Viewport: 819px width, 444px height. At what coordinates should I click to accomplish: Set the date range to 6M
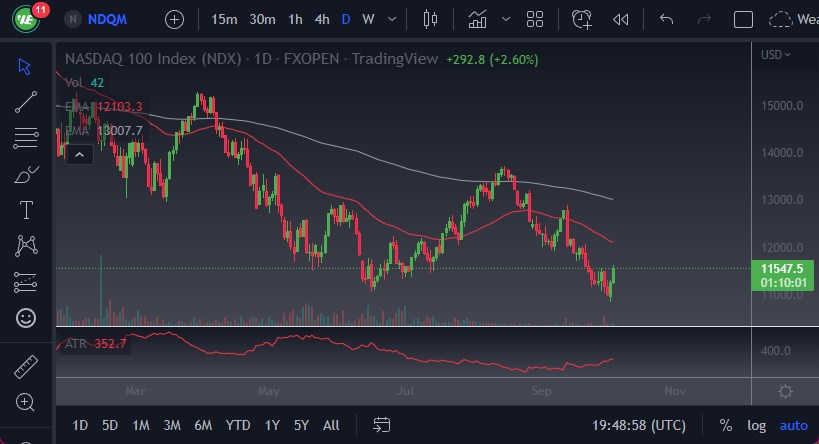(x=203, y=425)
